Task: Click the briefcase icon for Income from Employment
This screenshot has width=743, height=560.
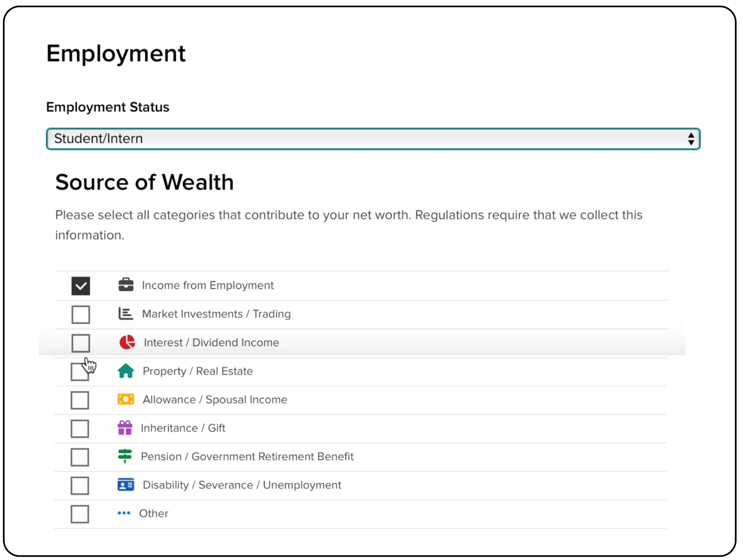Action: pyautogui.click(x=126, y=285)
